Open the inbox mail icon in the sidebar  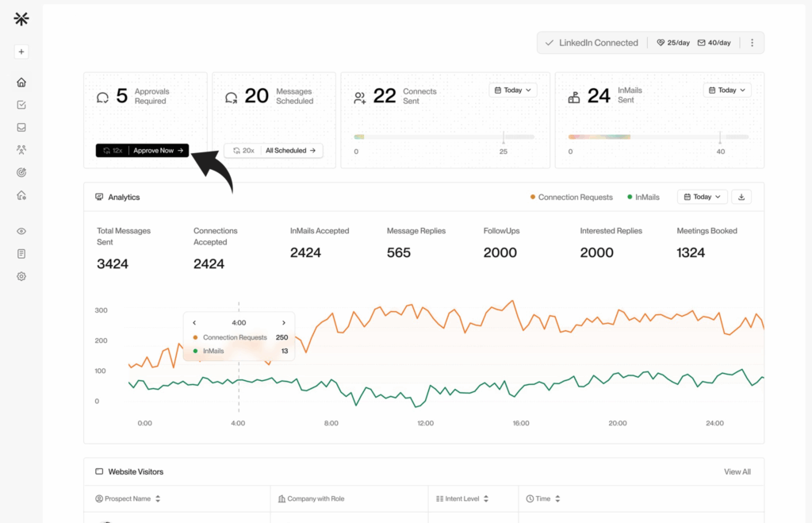coord(21,126)
